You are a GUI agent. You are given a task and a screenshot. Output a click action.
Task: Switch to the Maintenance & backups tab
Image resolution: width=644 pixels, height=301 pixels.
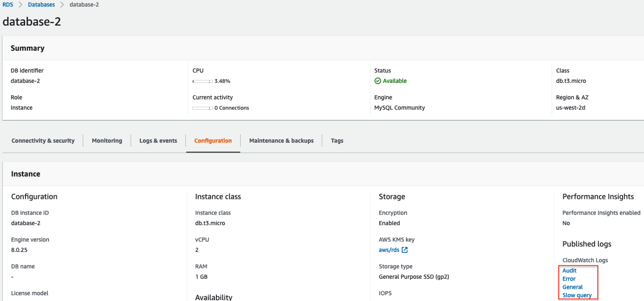(281, 141)
